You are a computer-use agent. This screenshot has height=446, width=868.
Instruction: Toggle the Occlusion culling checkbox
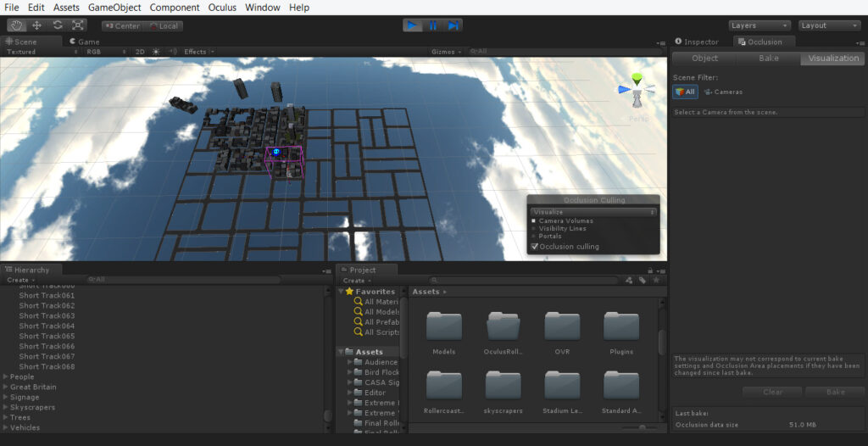click(535, 247)
